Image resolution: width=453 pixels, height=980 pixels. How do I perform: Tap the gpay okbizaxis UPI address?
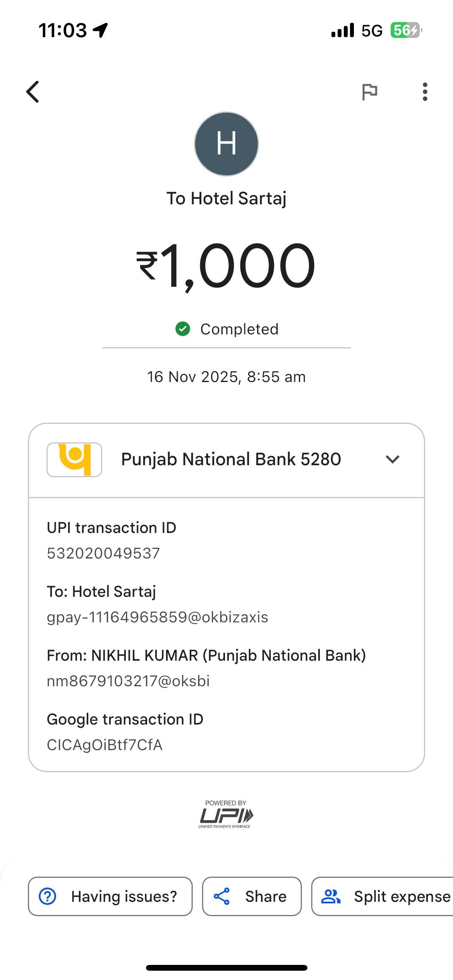coord(158,617)
